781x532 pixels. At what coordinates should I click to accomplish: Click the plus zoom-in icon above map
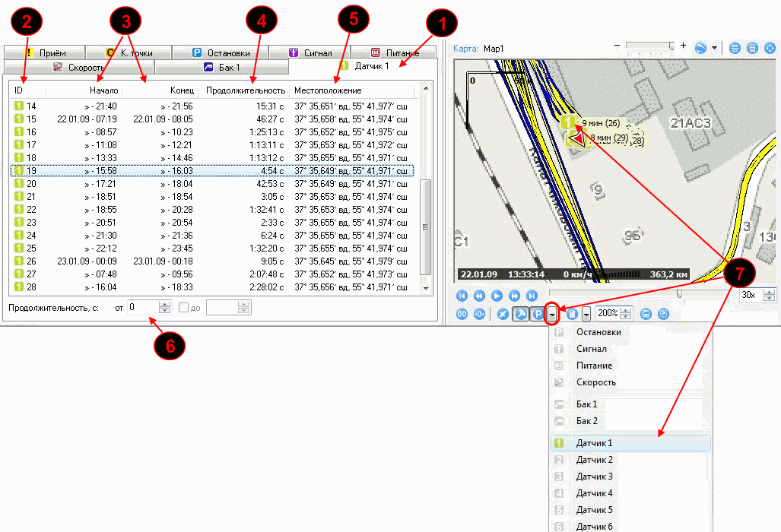tap(683, 46)
